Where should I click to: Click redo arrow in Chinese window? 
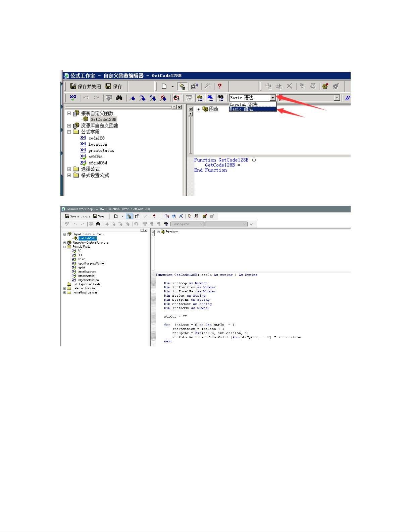96,98
